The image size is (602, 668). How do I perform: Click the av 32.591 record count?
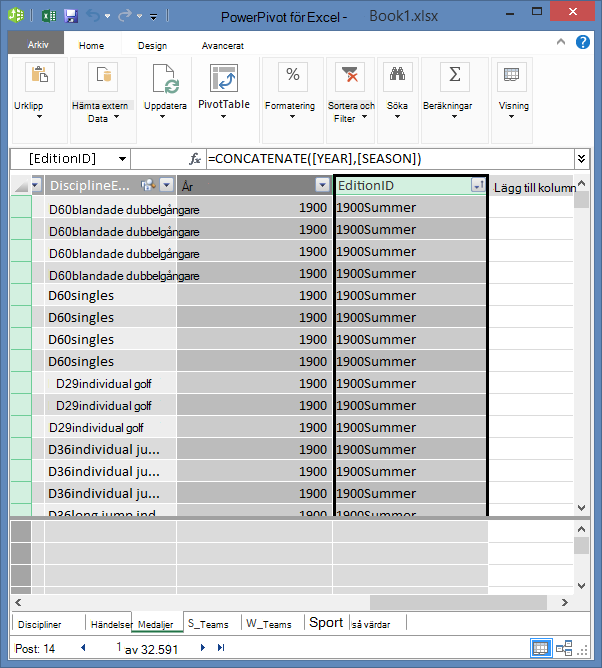(x=151, y=649)
